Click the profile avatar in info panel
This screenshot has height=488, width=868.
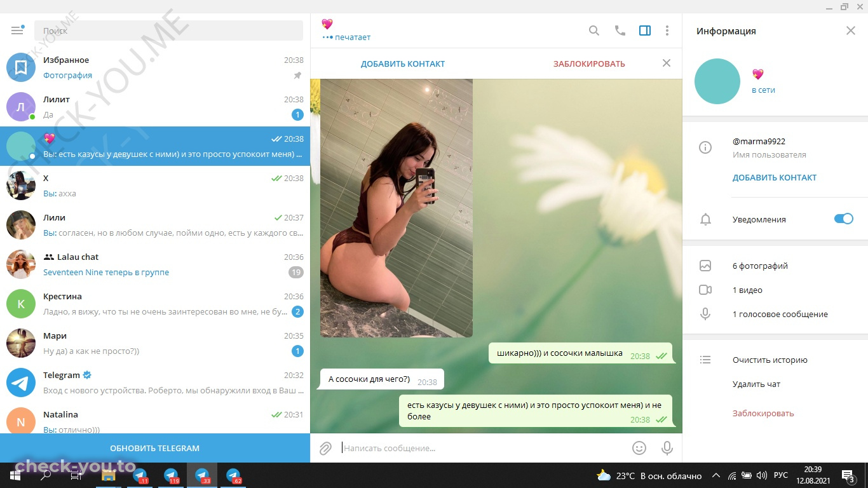(x=717, y=81)
